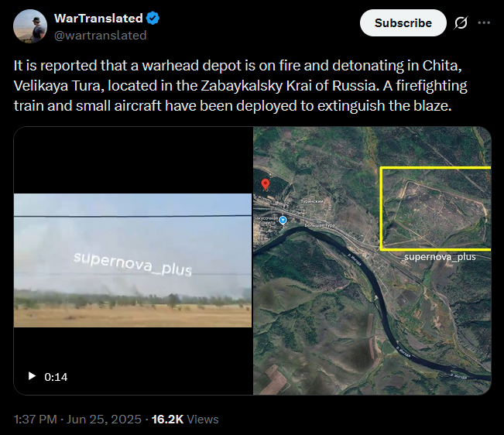
Task: Click the supernova_plus label under yellow box
Action: (x=440, y=257)
